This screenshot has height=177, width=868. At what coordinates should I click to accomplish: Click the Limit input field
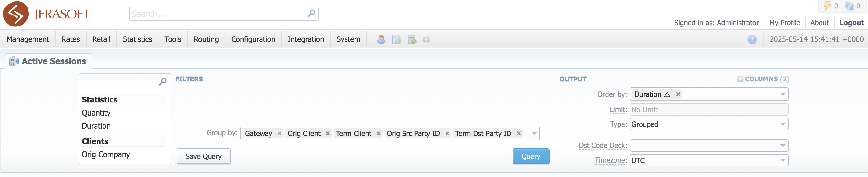(x=709, y=110)
